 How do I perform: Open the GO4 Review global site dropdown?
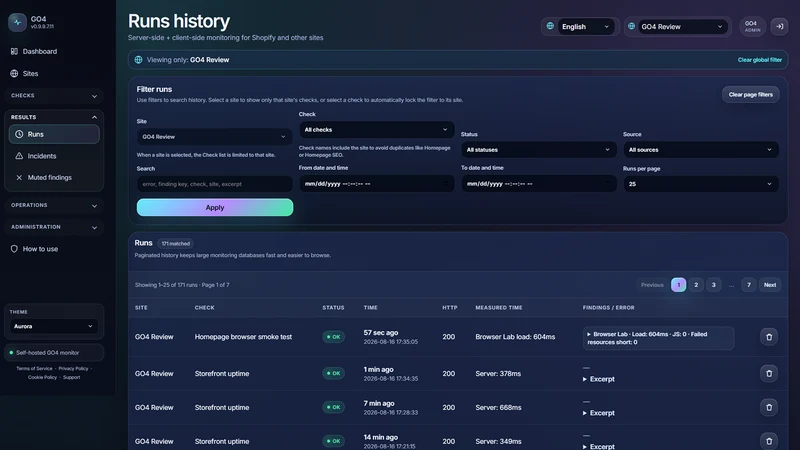click(682, 27)
